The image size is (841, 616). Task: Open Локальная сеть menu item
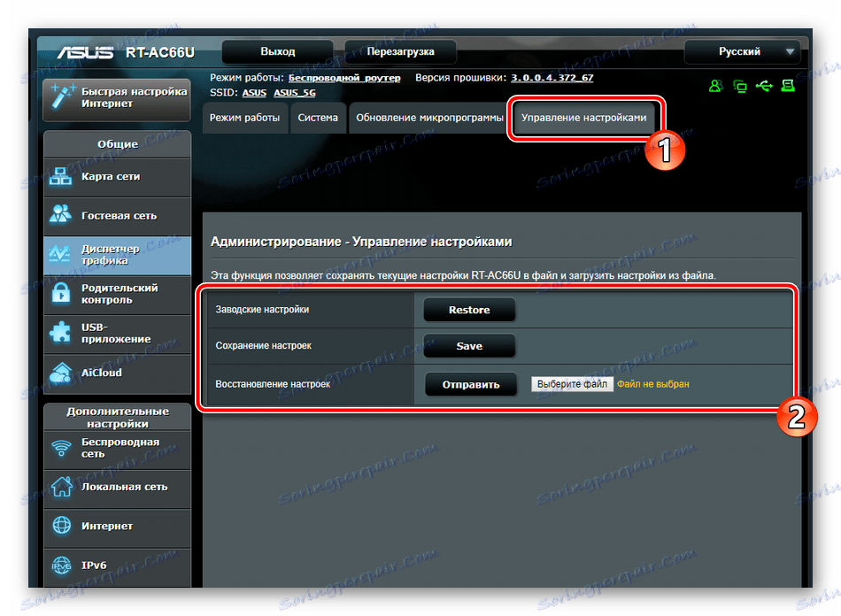coord(118,488)
